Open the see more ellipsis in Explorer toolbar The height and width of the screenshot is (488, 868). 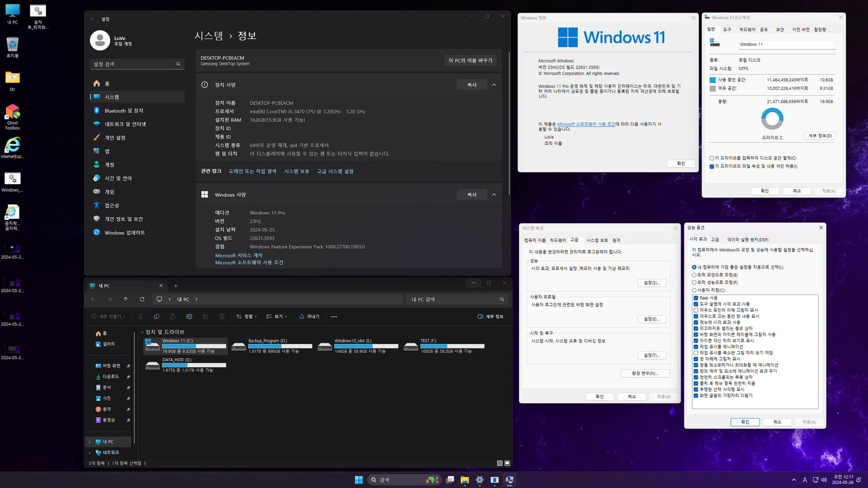coord(334,317)
